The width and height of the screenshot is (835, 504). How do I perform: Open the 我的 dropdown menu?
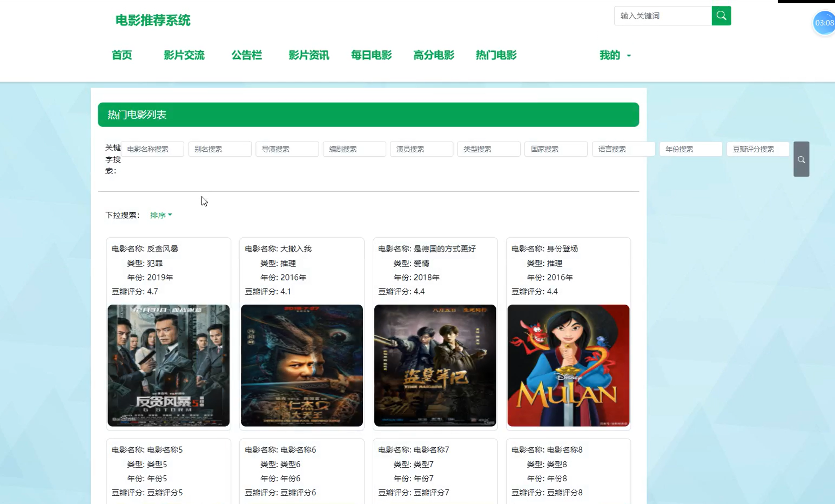tap(615, 55)
